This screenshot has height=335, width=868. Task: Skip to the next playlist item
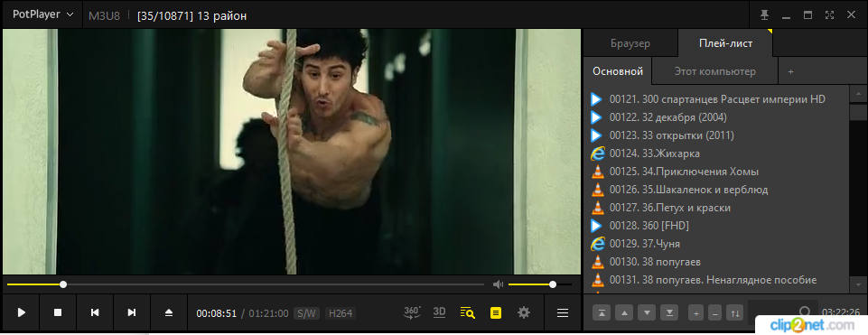coord(132,312)
